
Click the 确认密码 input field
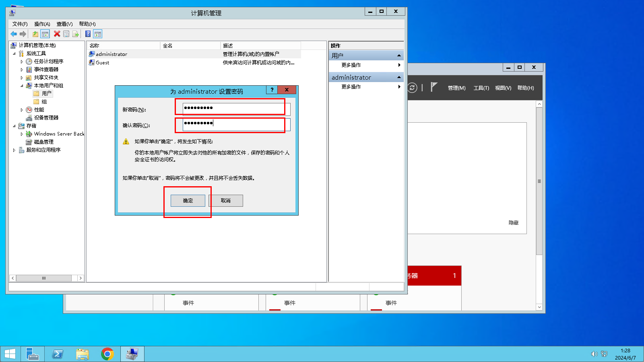237,125
